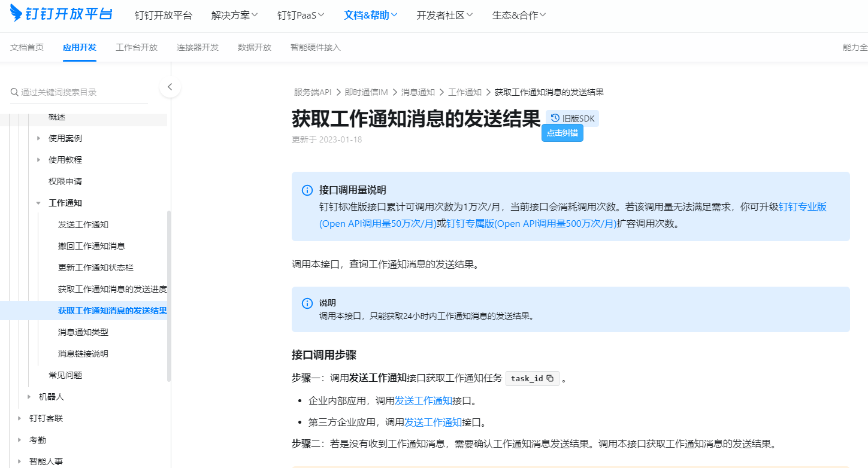Open 获取工作通知消息的发送结果 in the sidebar
The width and height of the screenshot is (868, 468).
113,311
